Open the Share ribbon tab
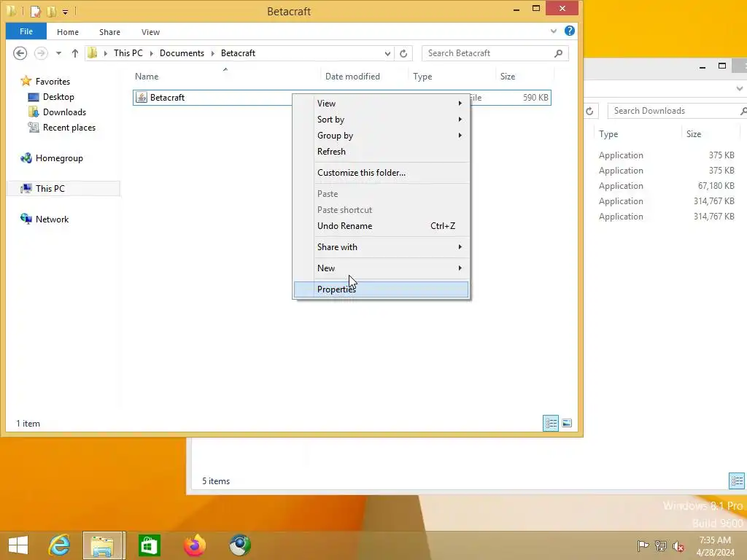747x560 pixels. coord(109,32)
